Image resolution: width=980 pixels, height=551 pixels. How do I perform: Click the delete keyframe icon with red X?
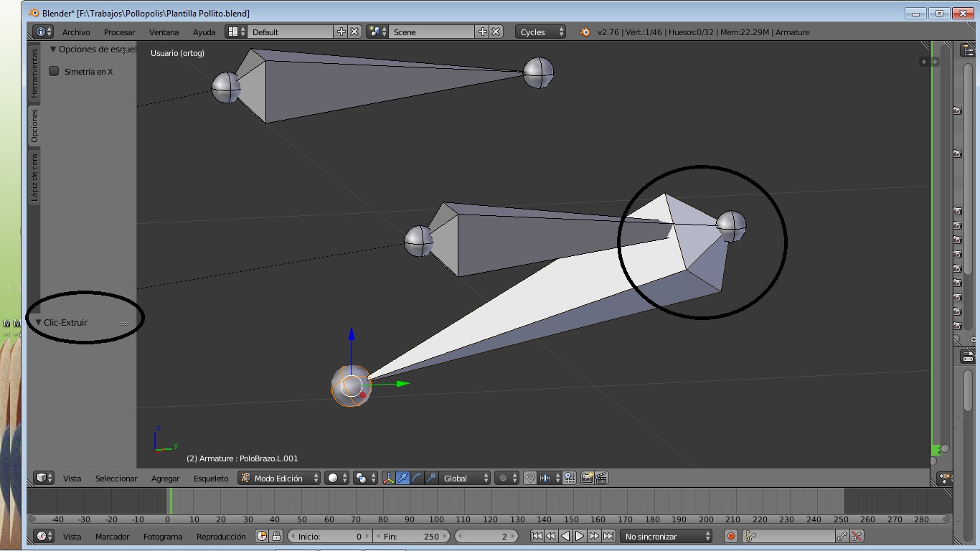tap(857, 536)
